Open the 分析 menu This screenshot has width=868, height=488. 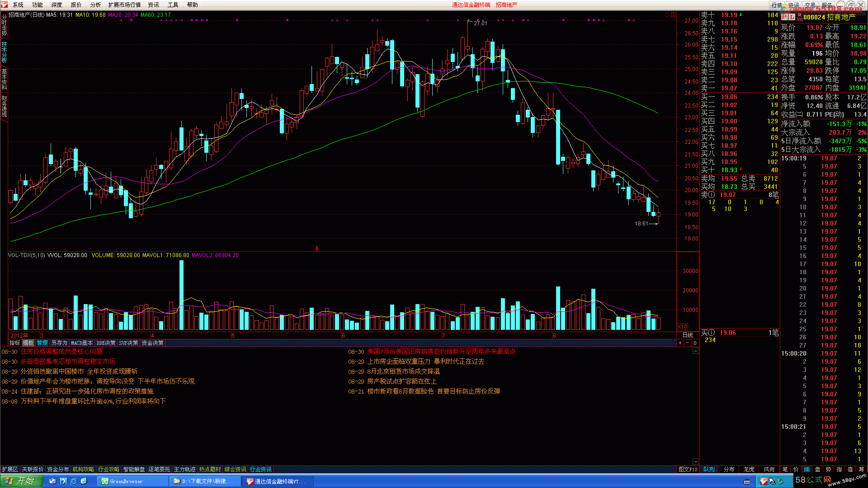pos(95,5)
